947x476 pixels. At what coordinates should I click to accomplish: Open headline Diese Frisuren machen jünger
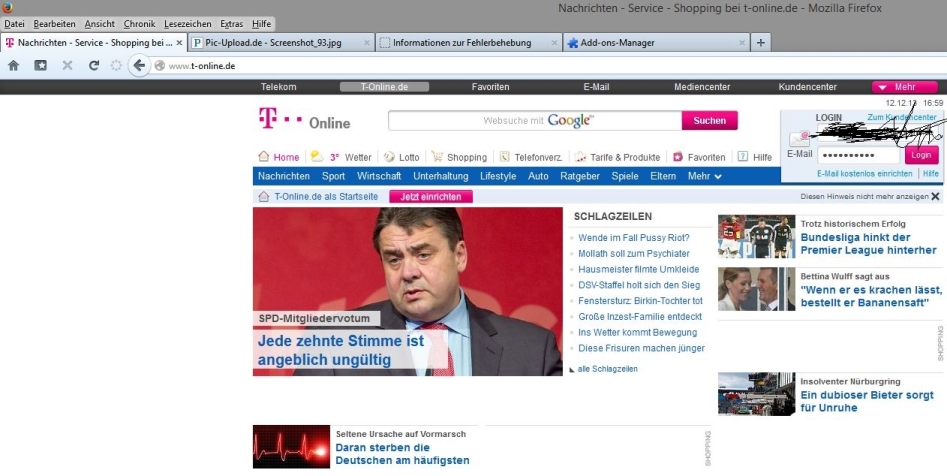(x=641, y=348)
